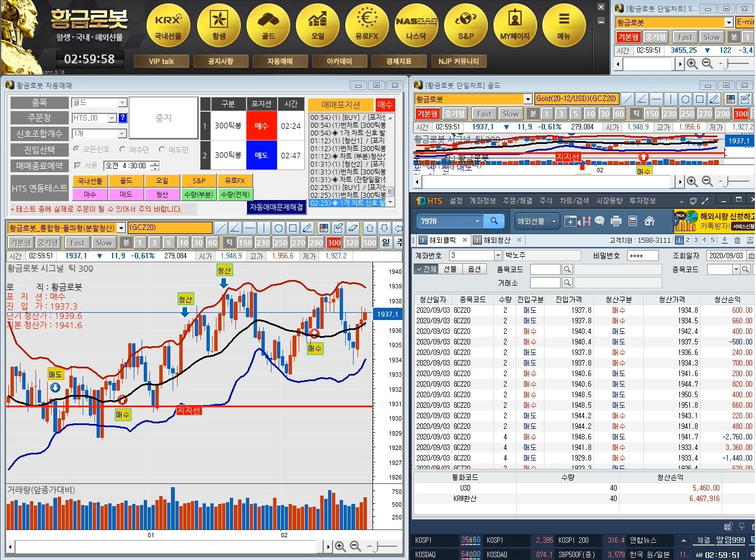Screen dimensions: 756x560
Task: Click 비밀번호 password field in HTS
Action: click(x=643, y=256)
